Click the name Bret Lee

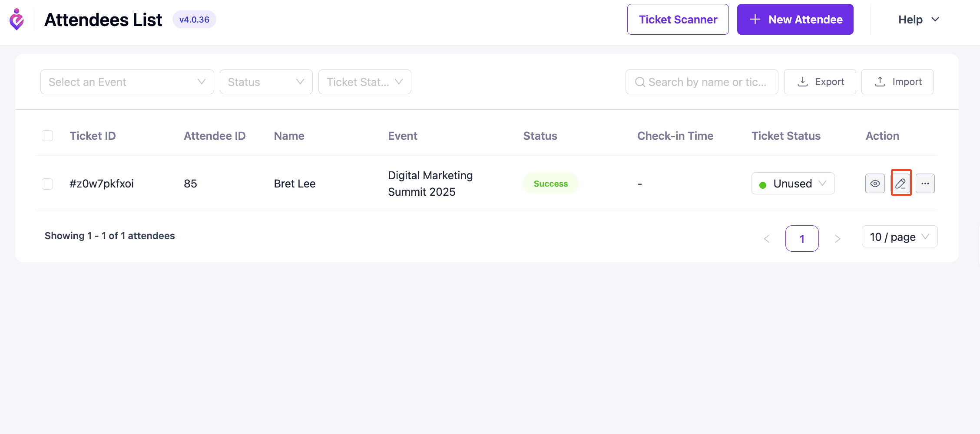(295, 184)
